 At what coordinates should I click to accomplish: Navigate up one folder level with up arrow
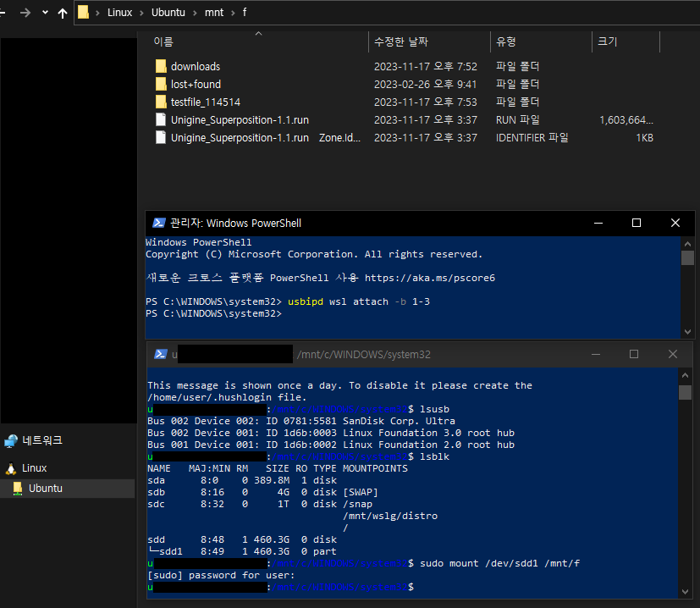(x=63, y=13)
